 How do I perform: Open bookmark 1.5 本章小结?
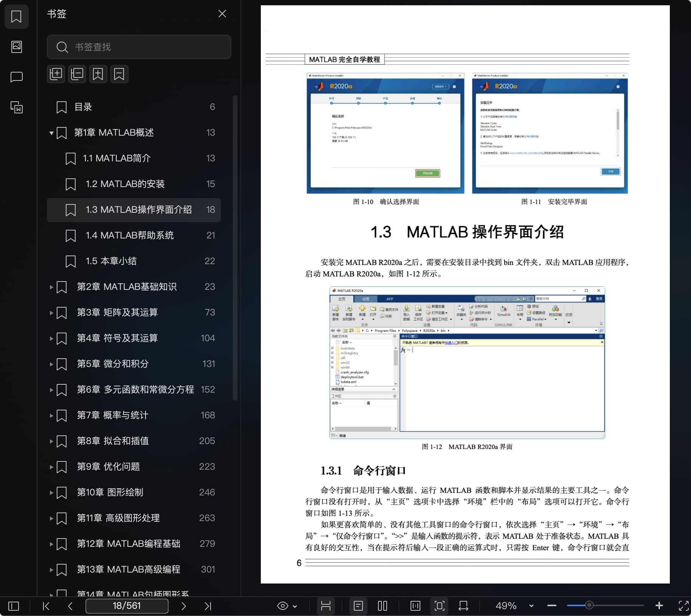134,261
